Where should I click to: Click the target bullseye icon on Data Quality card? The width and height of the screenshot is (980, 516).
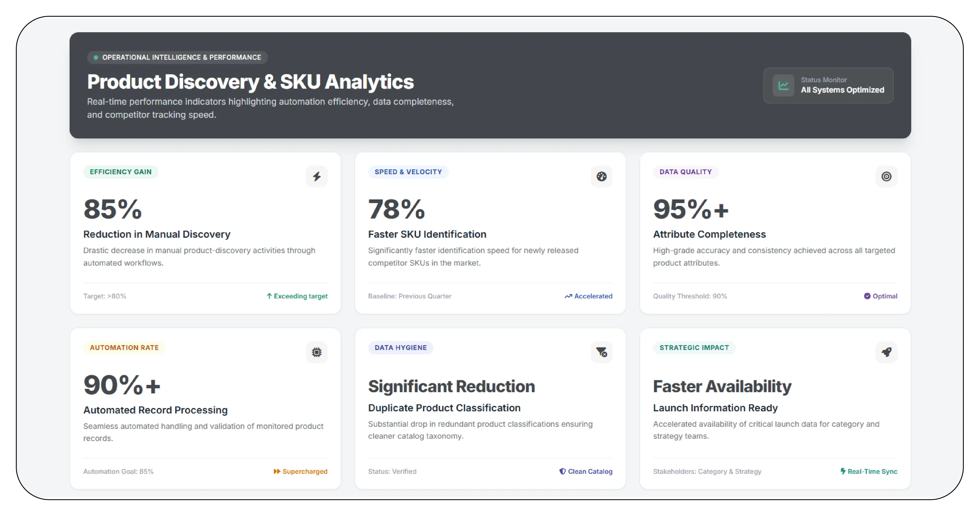click(886, 176)
